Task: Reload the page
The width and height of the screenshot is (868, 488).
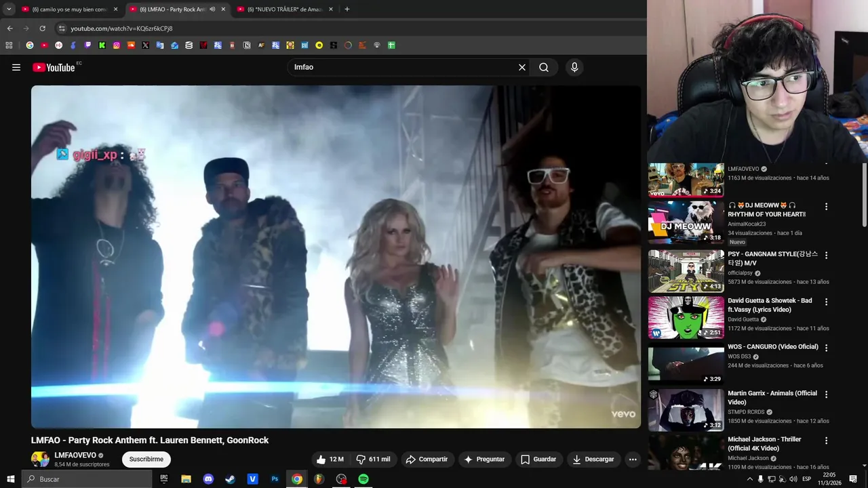Action: (x=42, y=28)
